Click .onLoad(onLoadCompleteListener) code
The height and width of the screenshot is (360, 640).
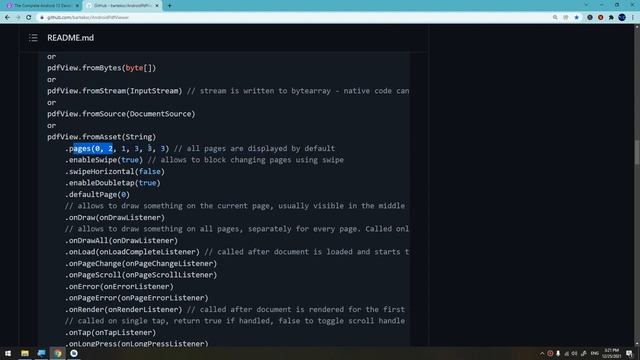point(132,252)
